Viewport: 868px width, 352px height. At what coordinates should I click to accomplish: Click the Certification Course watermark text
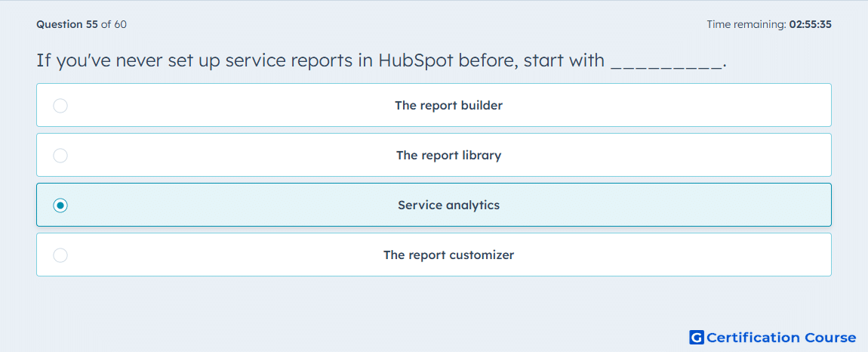coord(781,338)
